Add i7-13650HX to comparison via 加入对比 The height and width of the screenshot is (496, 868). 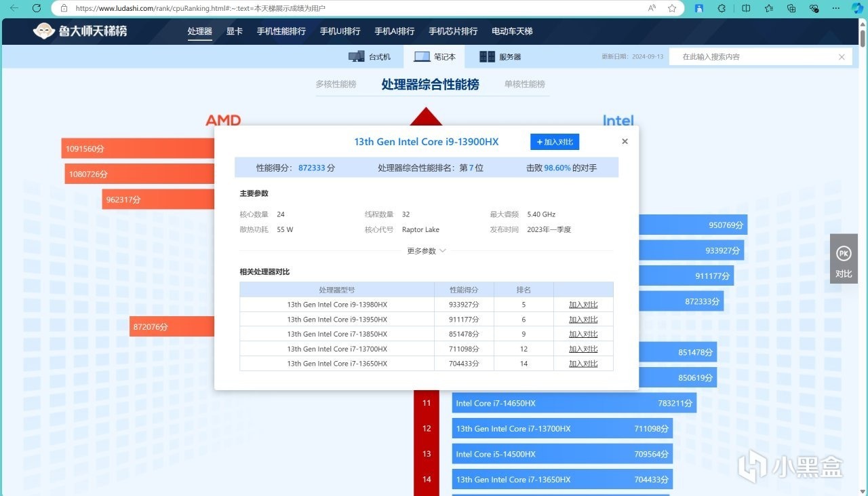583,364
